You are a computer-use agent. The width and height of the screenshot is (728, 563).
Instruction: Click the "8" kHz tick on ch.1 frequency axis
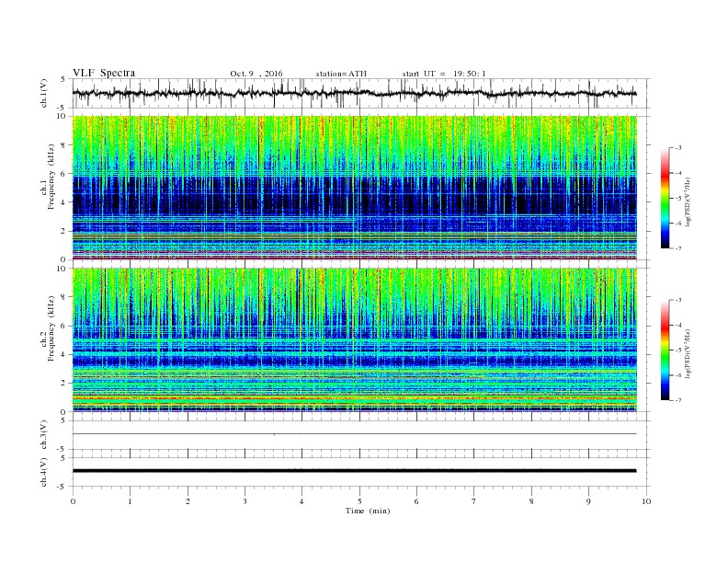63,145
